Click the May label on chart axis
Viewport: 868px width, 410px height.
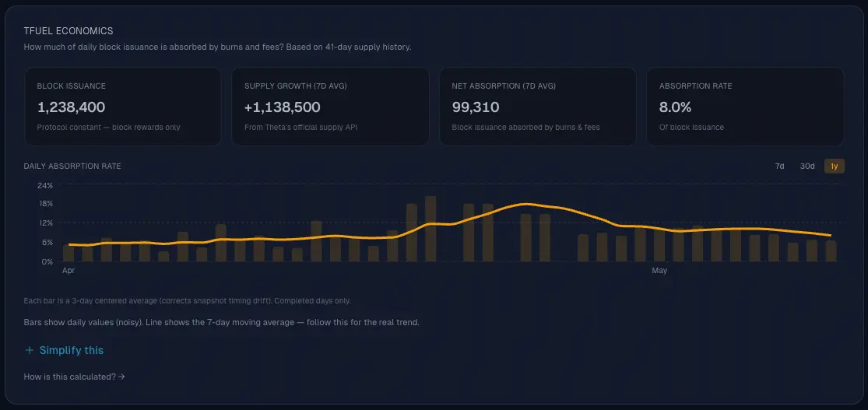pyautogui.click(x=659, y=271)
